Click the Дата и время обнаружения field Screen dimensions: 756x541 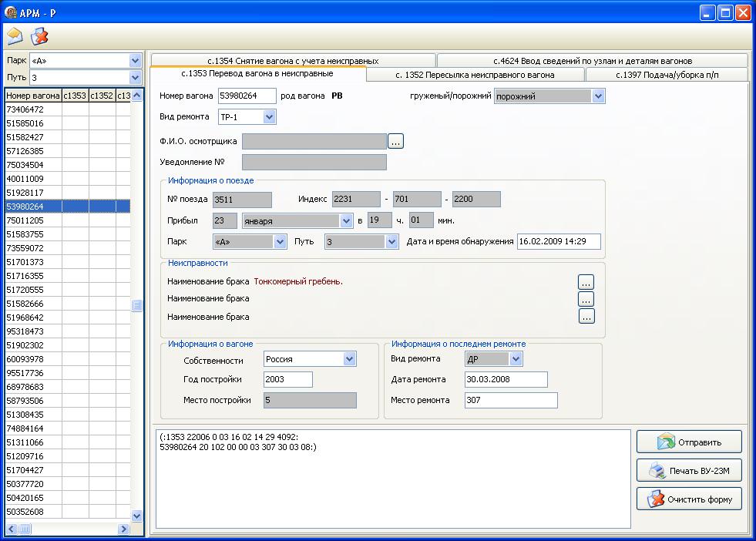[559, 241]
